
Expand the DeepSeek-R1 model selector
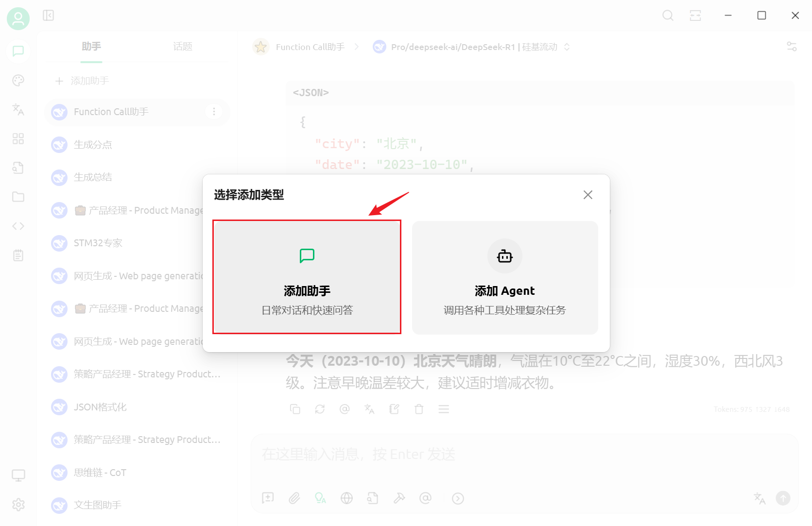coord(471,47)
